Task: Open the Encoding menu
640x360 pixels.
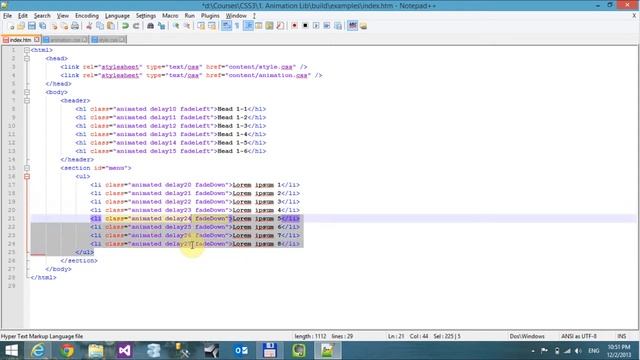Action: tap(87, 16)
